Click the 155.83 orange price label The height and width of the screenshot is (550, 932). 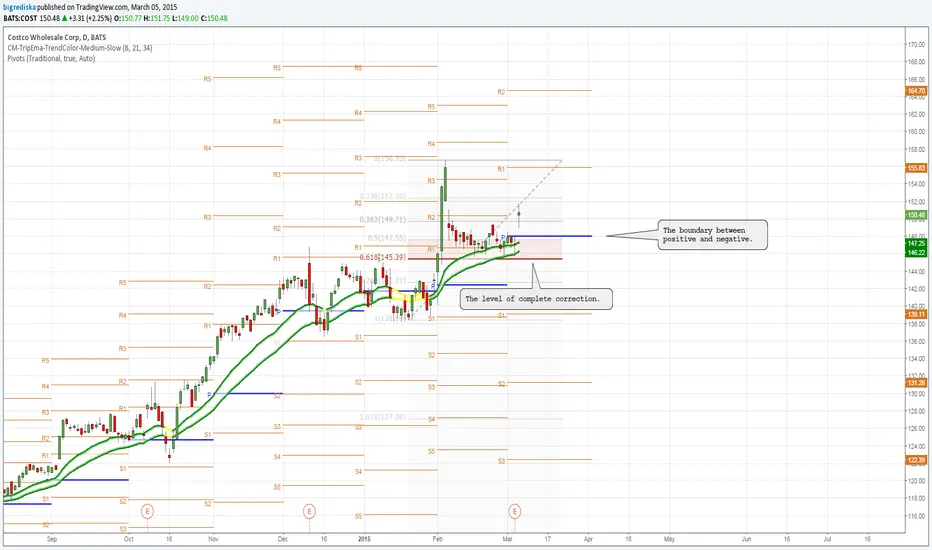916,168
